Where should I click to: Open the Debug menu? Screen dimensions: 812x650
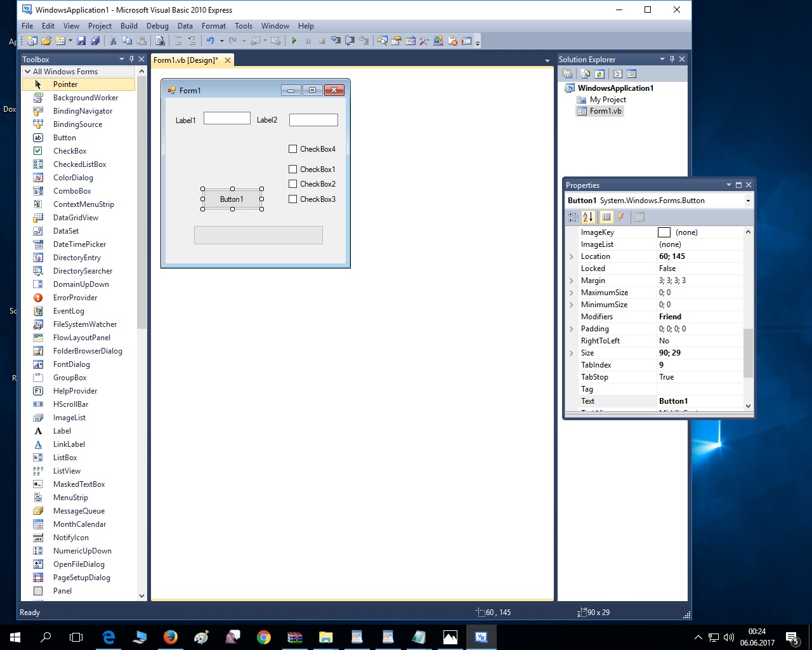(157, 26)
